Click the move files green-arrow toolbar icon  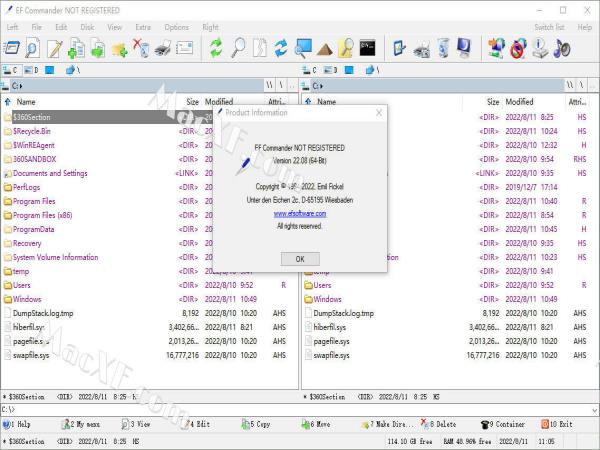pyautogui.click(x=98, y=49)
